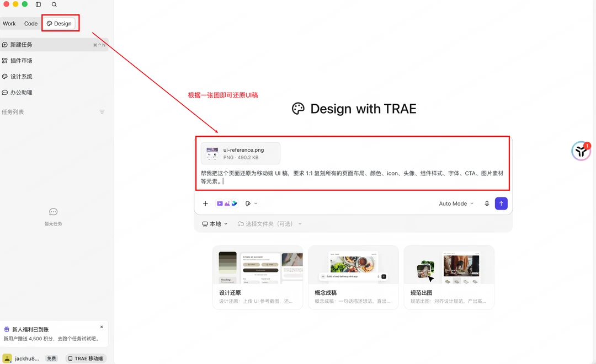Click the ui-reference.png attachment thumbnail
This screenshot has height=364, width=596.
(212, 153)
